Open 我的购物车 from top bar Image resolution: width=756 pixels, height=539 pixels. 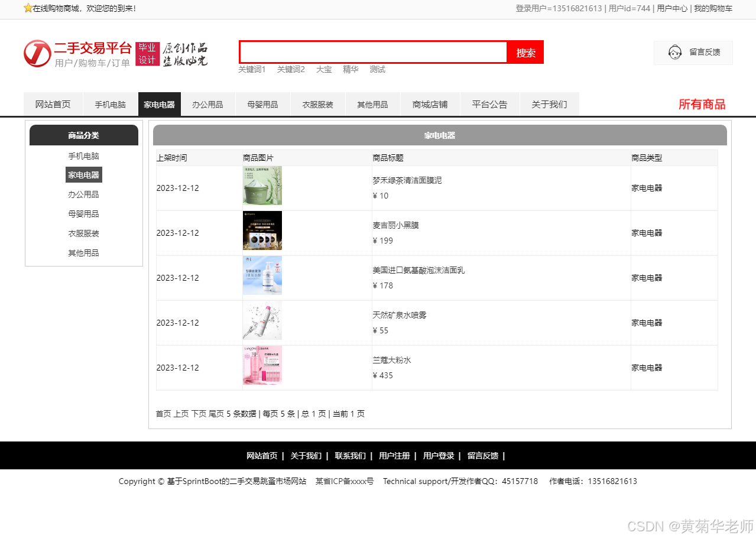tap(713, 9)
